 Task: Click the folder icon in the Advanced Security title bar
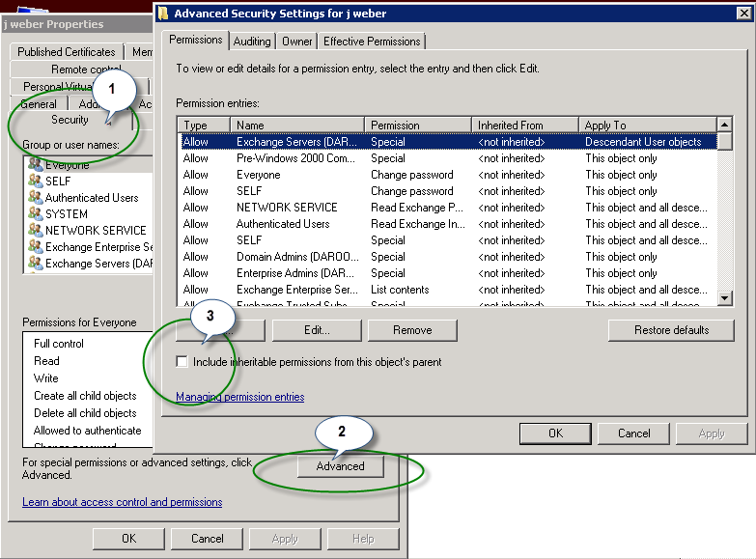[x=163, y=13]
